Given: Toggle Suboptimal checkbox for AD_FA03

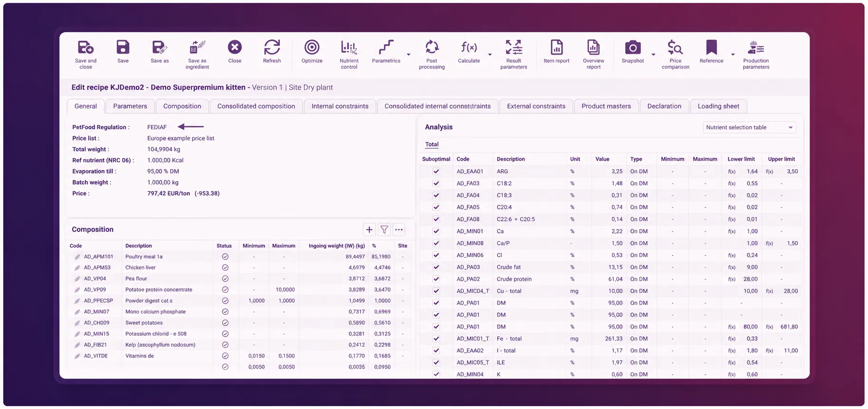Looking at the screenshot, I should coord(436,183).
